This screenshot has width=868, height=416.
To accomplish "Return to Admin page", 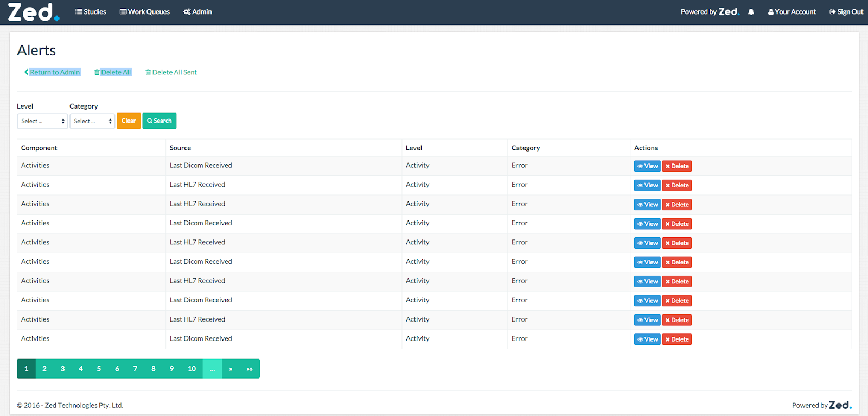I will click(x=53, y=72).
